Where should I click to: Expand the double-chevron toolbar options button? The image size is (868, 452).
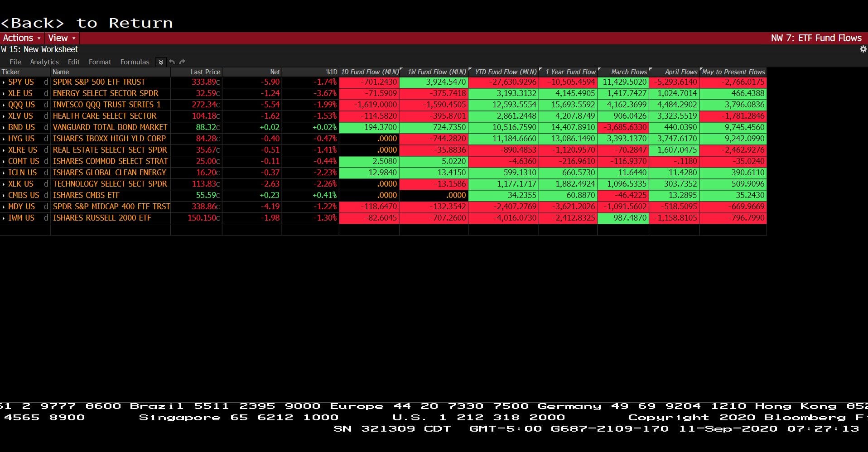click(161, 62)
